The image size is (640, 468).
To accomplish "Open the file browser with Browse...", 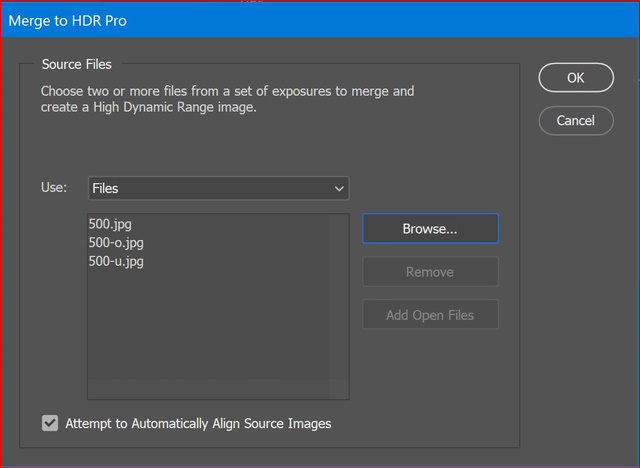I will tap(430, 228).
